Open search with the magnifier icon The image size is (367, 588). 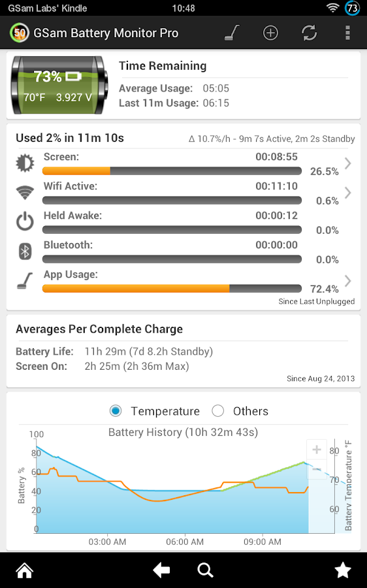(x=205, y=570)
